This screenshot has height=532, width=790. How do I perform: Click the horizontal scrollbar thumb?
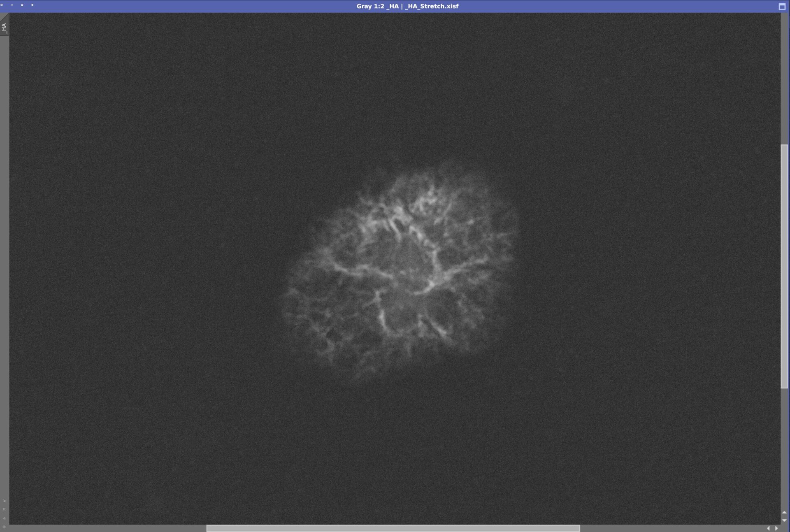(x=393, y=528)
